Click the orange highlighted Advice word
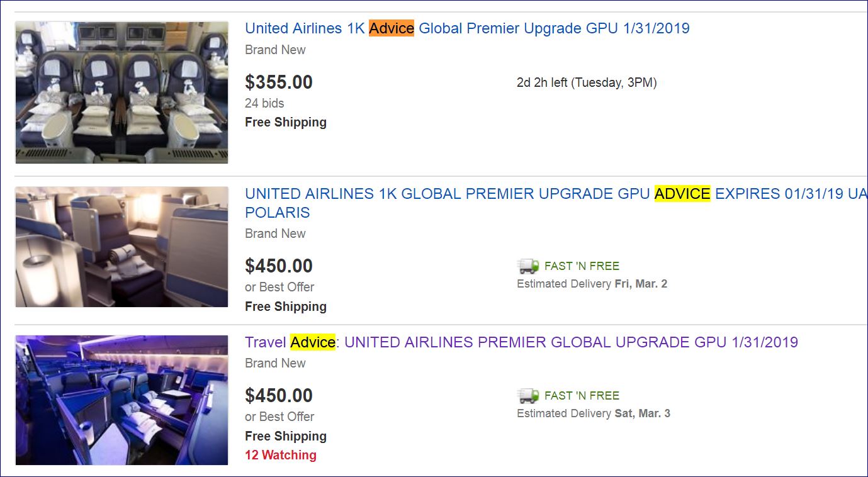The image size is (868, 477). (392, 28)
